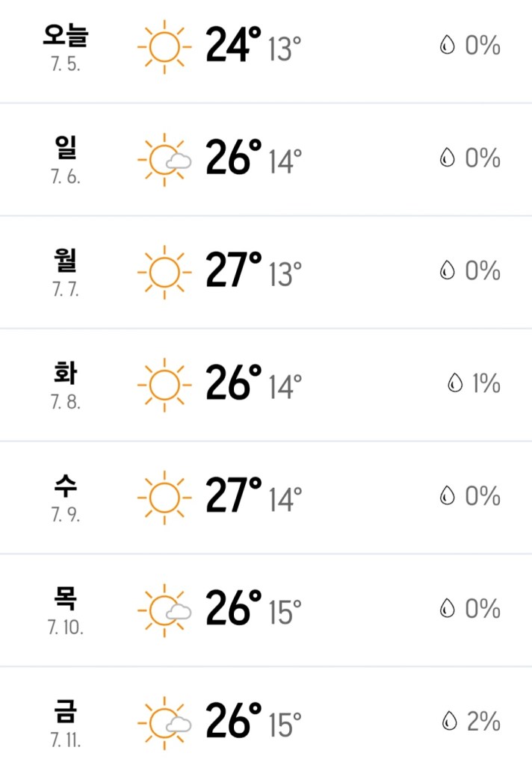Image resolution: width=532 pixels, height=765 pixels.
Task: Click the partly cloudy icon for 목 7. 10.
Action: (165, 610)
